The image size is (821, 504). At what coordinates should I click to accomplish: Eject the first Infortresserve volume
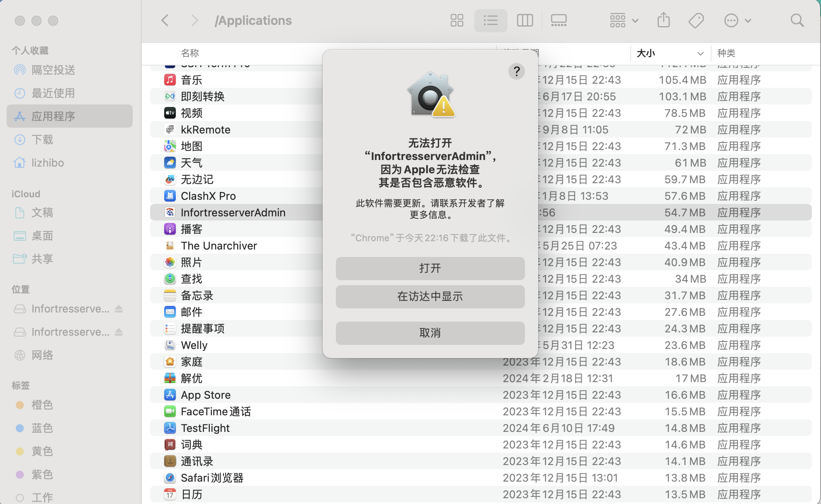119,309
